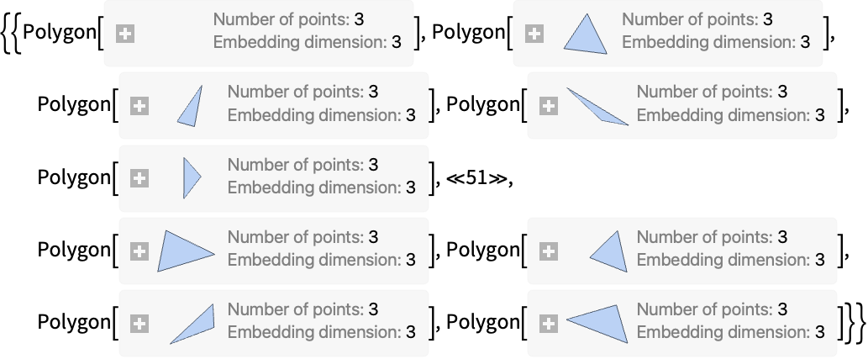
Task: Click the slanted triangle thumbnail, bottom-left box
Action: pos(192,324)
